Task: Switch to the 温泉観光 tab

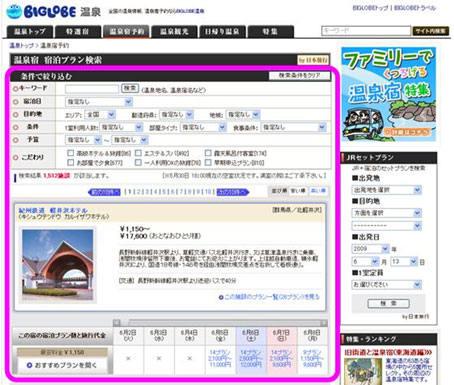Action: [174, 32]
